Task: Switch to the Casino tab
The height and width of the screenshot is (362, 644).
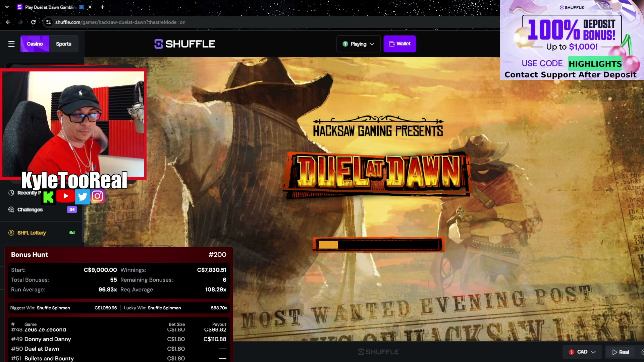Action: coord(35,44)
